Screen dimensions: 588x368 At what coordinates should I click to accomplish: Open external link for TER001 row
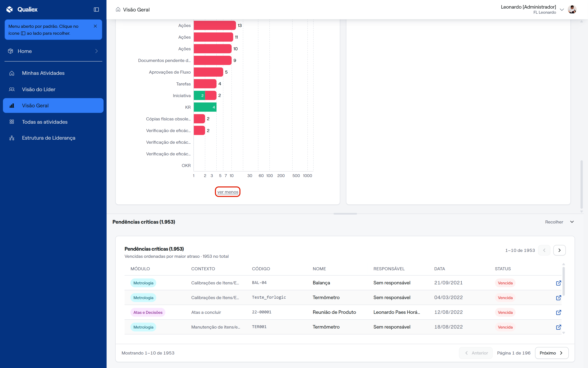558,327
